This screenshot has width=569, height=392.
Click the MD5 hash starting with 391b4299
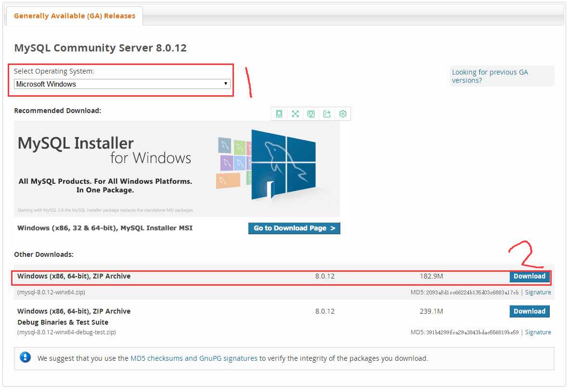click(x=472, y=332)
